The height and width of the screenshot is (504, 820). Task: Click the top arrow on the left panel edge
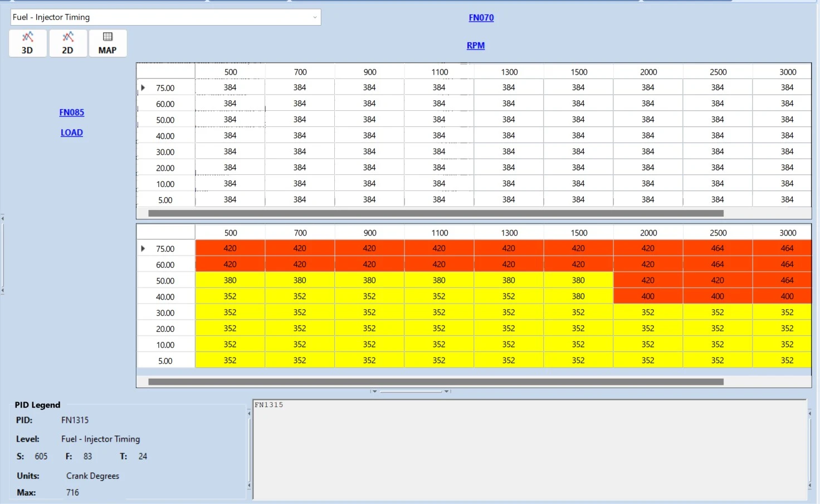pos(2,218)
